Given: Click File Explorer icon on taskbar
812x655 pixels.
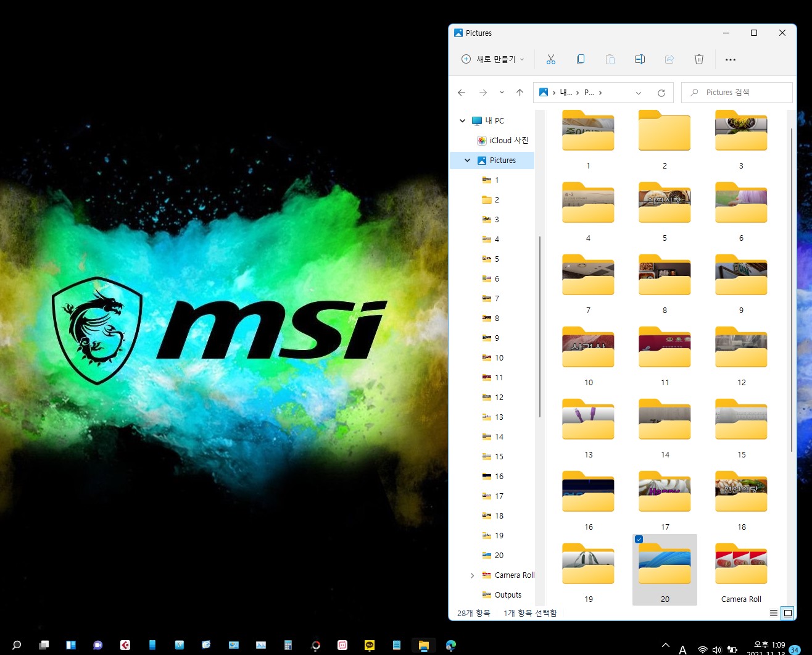Looking at the screenshot, I should tap(424, 646).
